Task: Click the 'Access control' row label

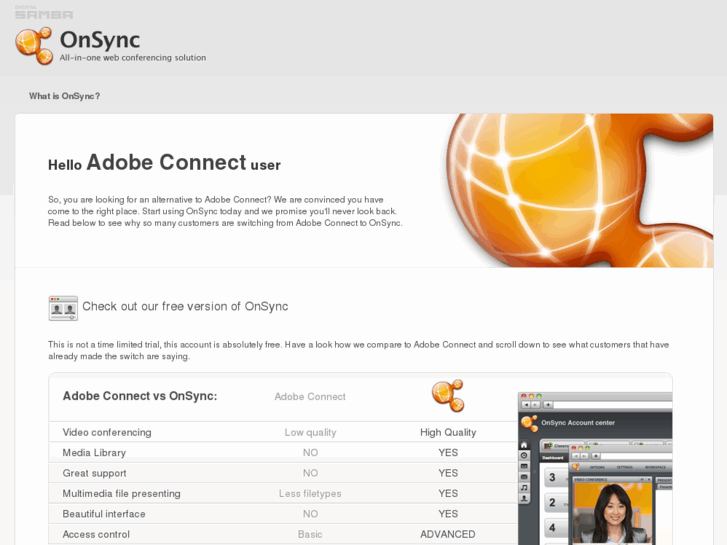Action: pos(96,534)
